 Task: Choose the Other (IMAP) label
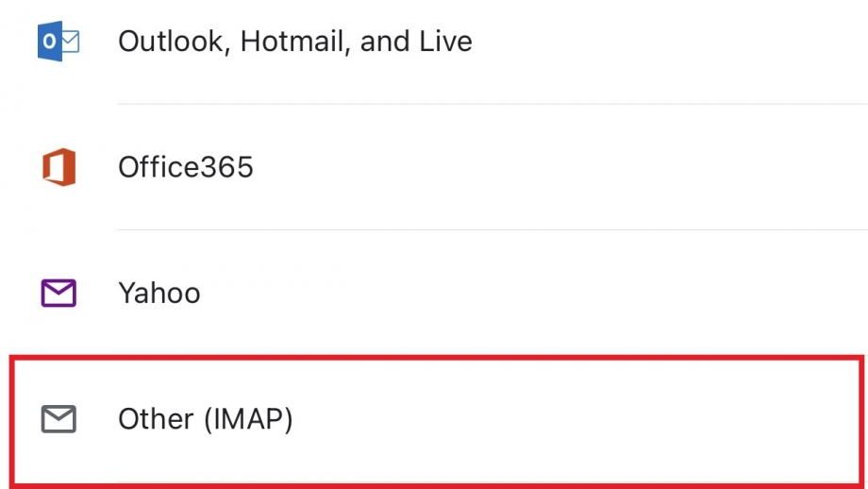click(x=206, y=419)
